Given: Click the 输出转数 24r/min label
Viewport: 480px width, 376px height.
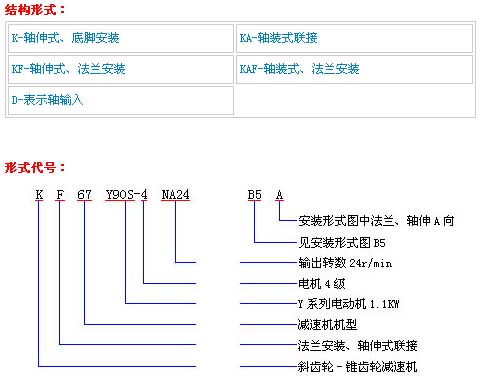Looking at the screenshot, I should coord(345,263).
